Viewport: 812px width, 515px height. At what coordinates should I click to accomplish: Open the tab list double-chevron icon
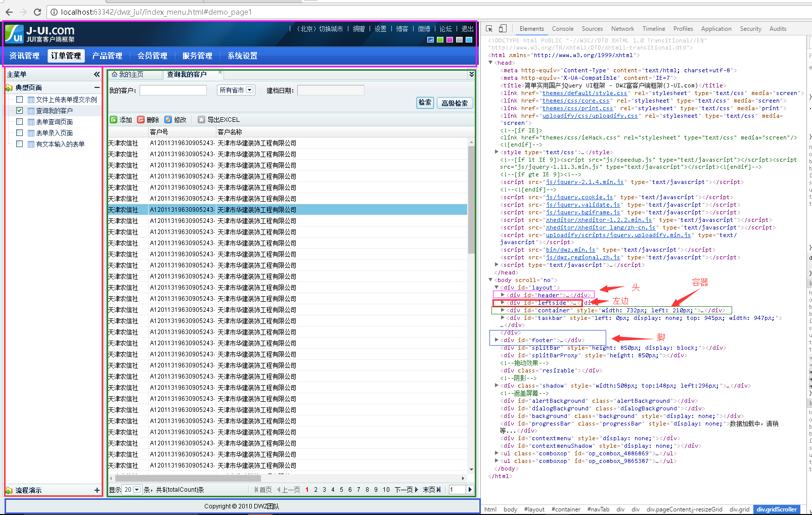pos(471,74)
